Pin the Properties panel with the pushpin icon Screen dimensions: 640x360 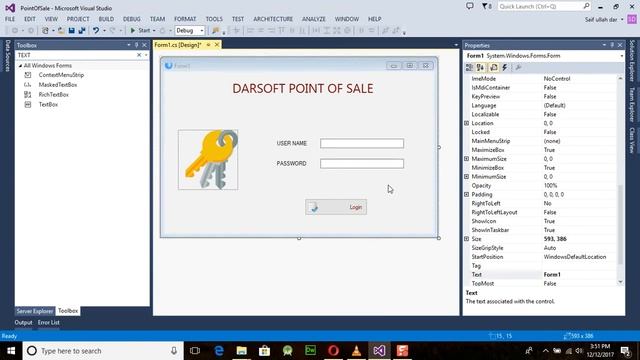coord(612,45)
